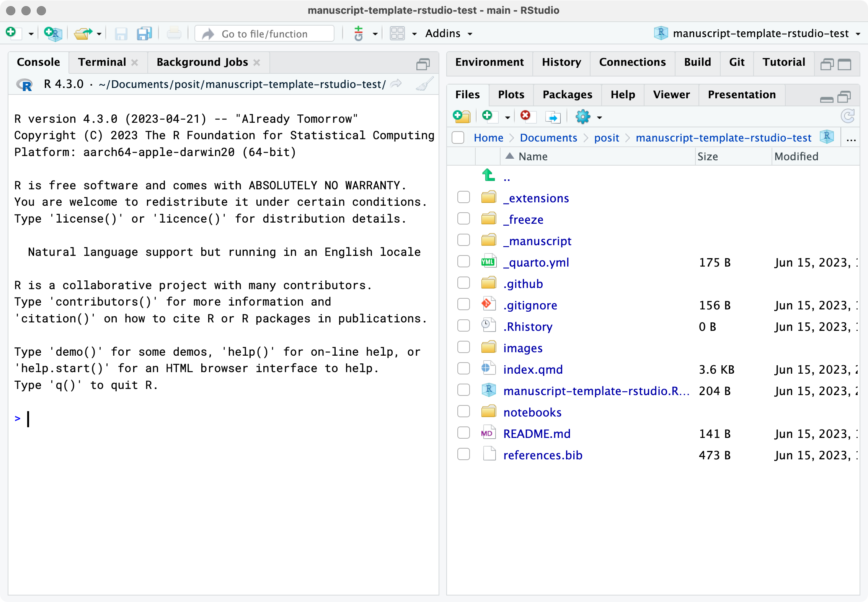
Task: Open an existing file using the open folder icon
Action: (x=82, y=34)
